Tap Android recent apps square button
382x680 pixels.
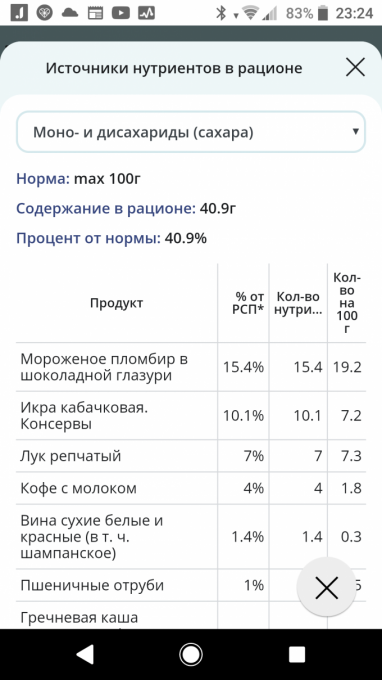[x=297, y=654]
